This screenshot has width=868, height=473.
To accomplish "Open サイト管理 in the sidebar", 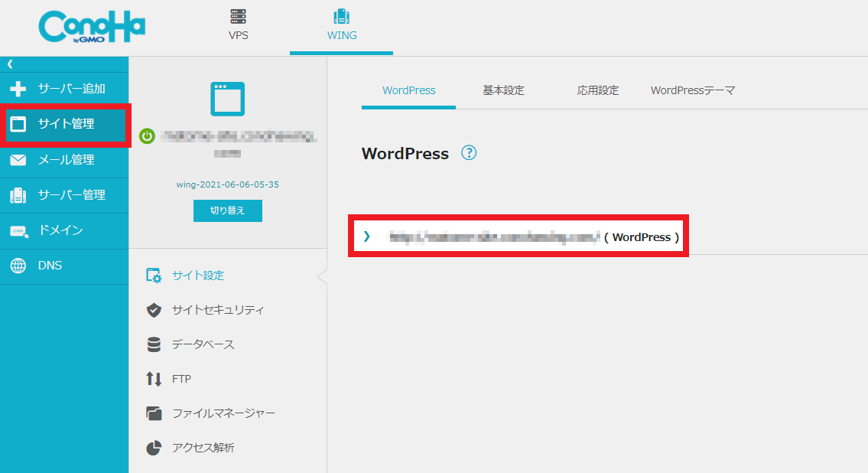I will (64, 124).
